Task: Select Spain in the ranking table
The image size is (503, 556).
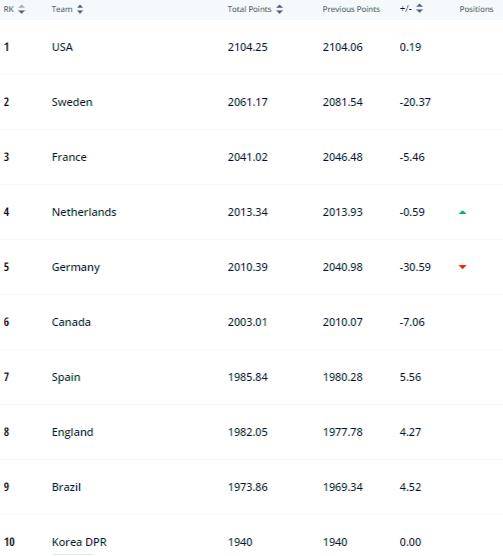Action: pos(66,377)
